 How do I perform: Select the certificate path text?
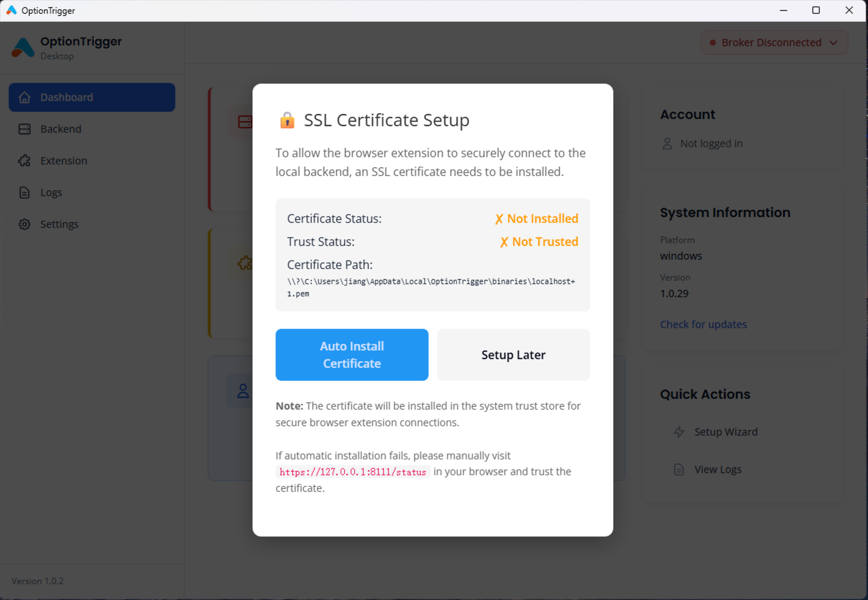431,288
